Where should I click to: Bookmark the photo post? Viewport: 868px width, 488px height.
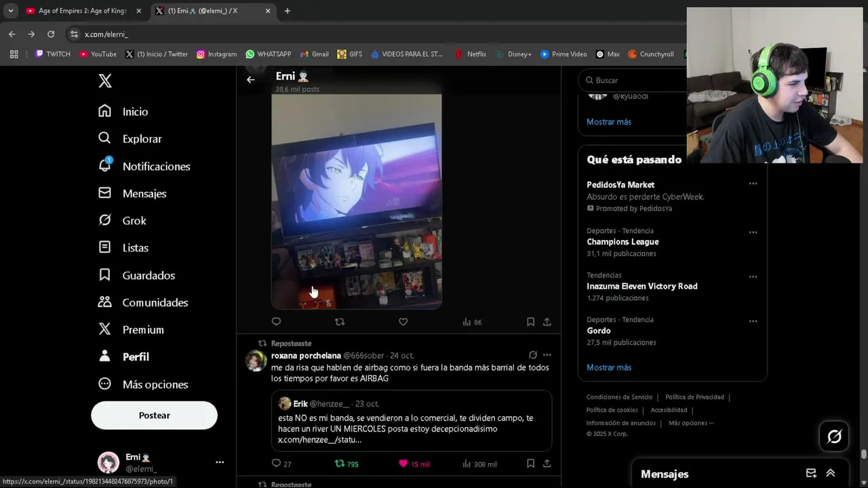[x=530, y=322]
